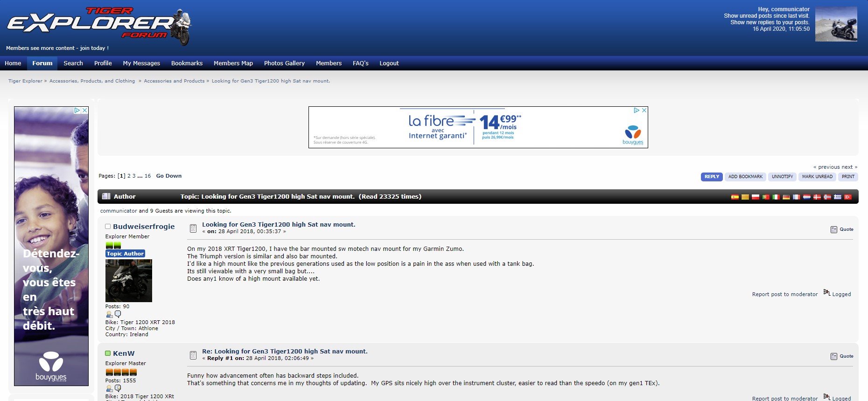The image size is (868, 401).
Task: Translate page with the German flag
Action: tap(786, 197)
